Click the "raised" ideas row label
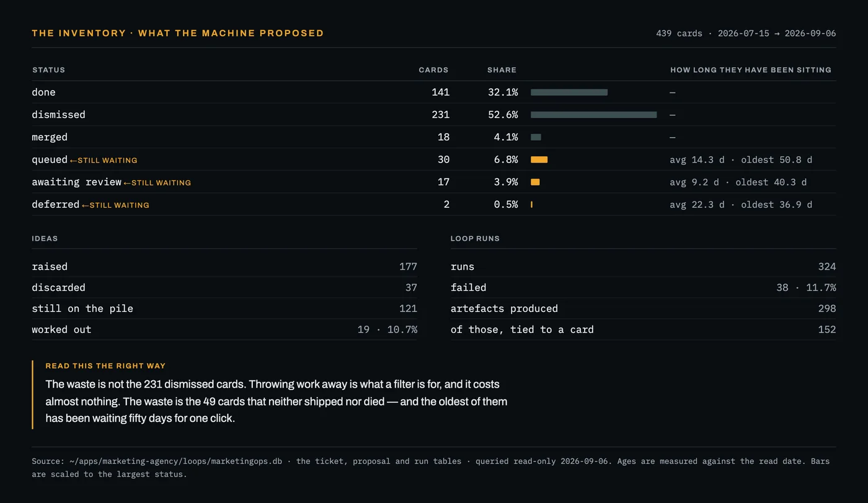The height and width of the screenshot is (503, 868). (x=50, y=267)
